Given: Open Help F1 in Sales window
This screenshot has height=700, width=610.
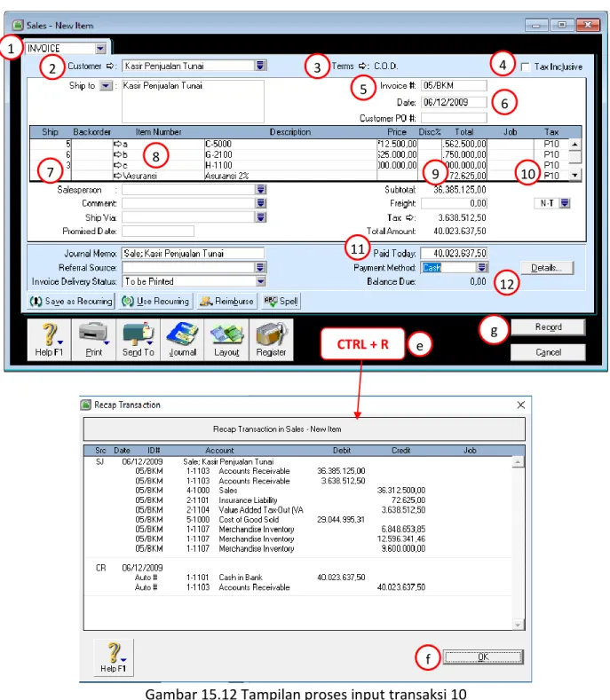Looking at the screenshot, I should tap(49, 339).
